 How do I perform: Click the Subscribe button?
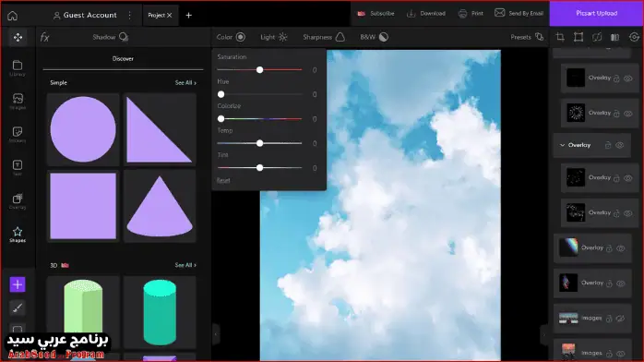click(x=376, y=14)
